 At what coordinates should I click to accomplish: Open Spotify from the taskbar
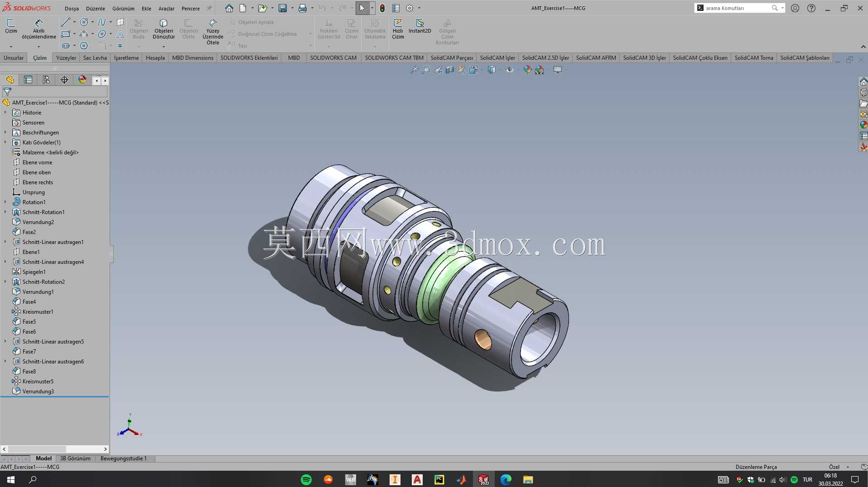coord(306,480)
